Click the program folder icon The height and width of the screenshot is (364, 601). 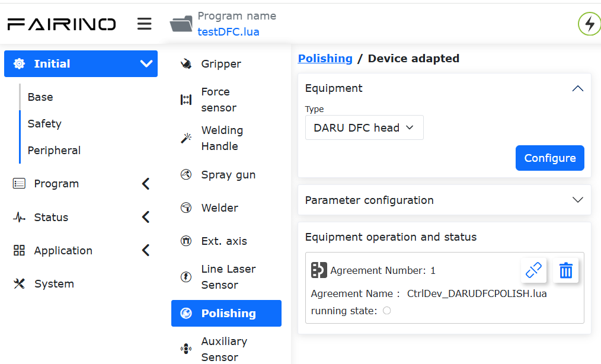pos(181,24)
